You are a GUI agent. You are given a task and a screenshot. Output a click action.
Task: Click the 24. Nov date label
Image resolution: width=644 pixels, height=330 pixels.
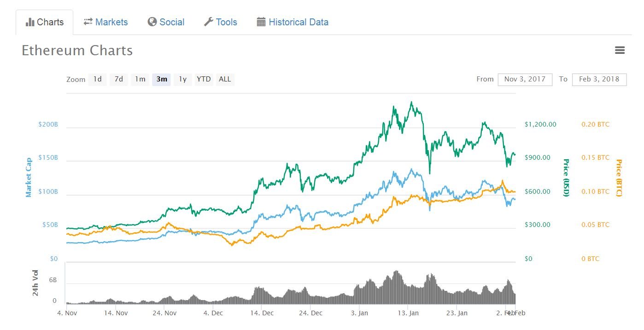(164, 313)
